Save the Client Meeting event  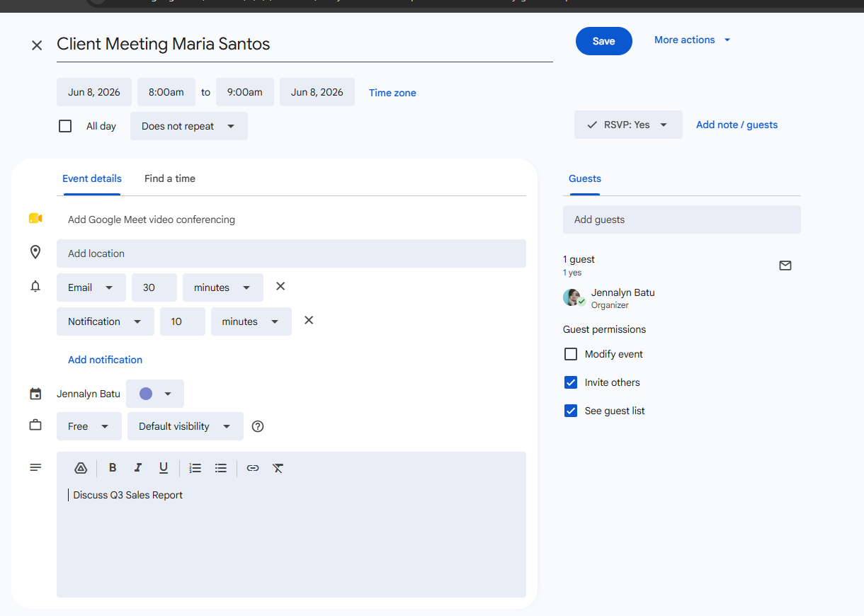604,41
